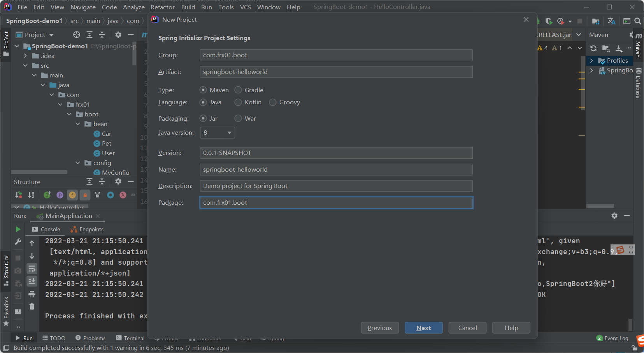The width and height of the screenshot is (644, 353).
Task: Rerun MainApplication with green arrow
Action: click(x=18, y=229)
